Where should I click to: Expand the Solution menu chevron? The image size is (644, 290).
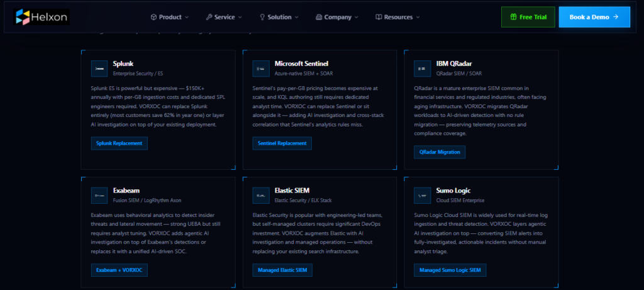[297, 17]
